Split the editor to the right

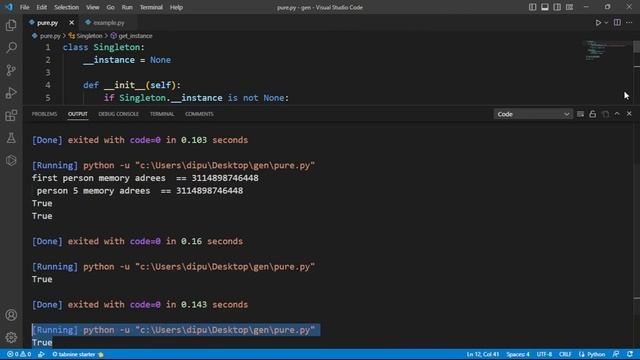point(617,23)
